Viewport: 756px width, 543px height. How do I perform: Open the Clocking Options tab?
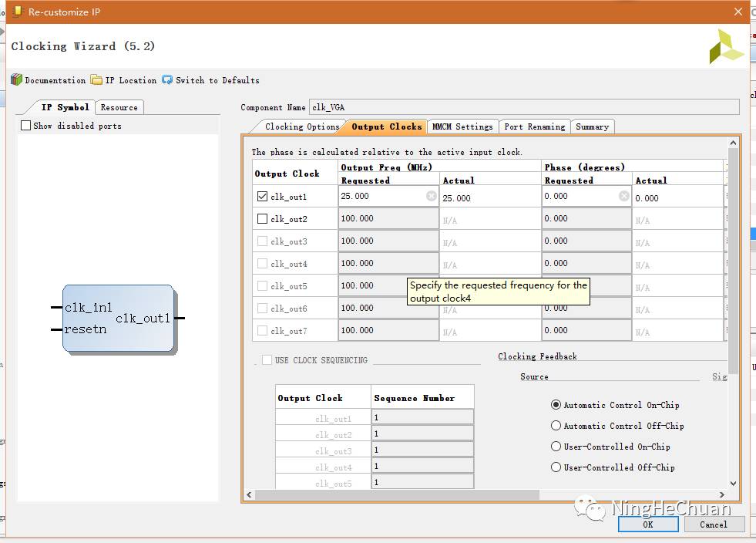point(301,126)
